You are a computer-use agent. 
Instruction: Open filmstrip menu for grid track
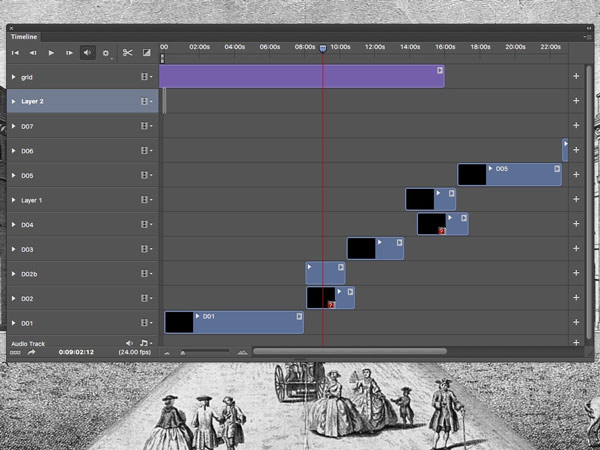[146, 77]
